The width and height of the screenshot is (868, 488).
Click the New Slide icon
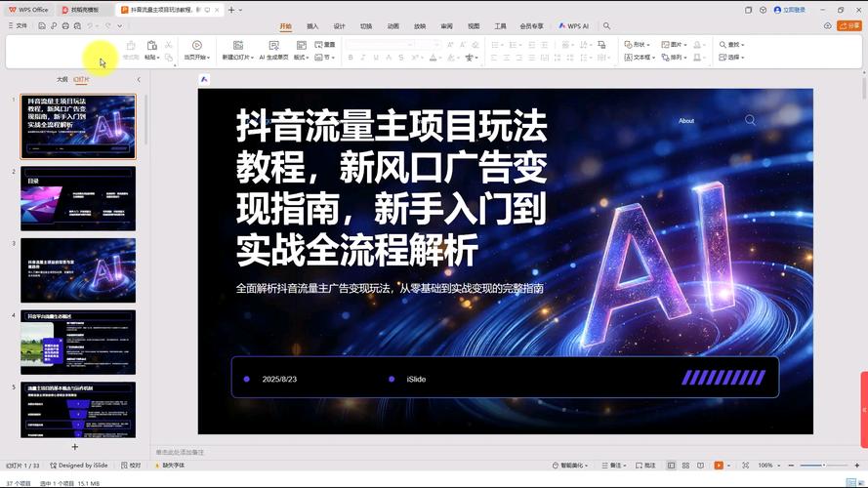tap(236, 46)
